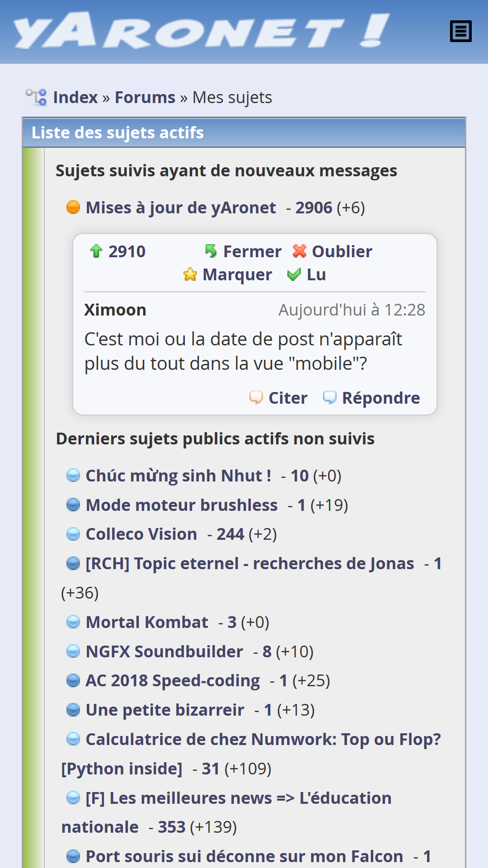
Task: Open the hamburger menu icon
Action: click(460, 31)
